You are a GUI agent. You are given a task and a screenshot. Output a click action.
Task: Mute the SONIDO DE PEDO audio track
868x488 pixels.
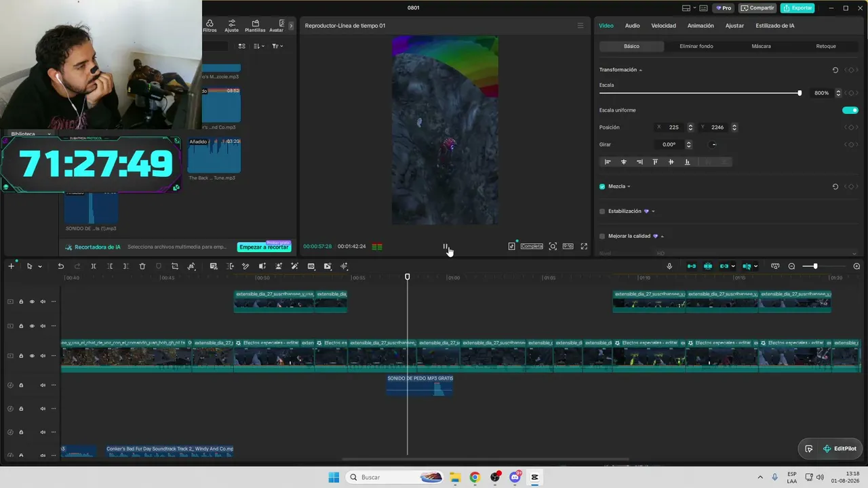tap(43, 385)
